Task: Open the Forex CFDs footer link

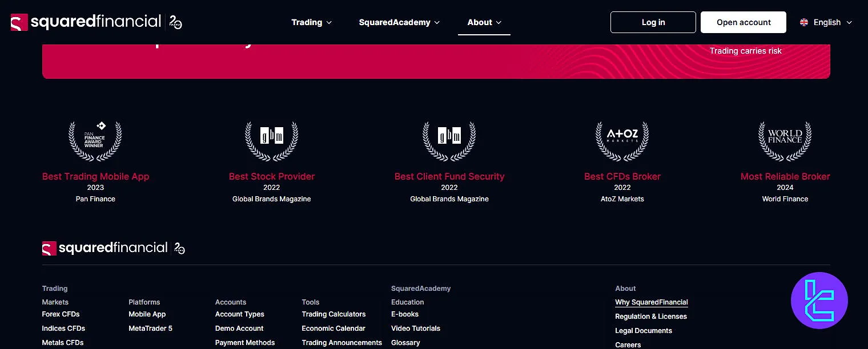Action: 61,314
